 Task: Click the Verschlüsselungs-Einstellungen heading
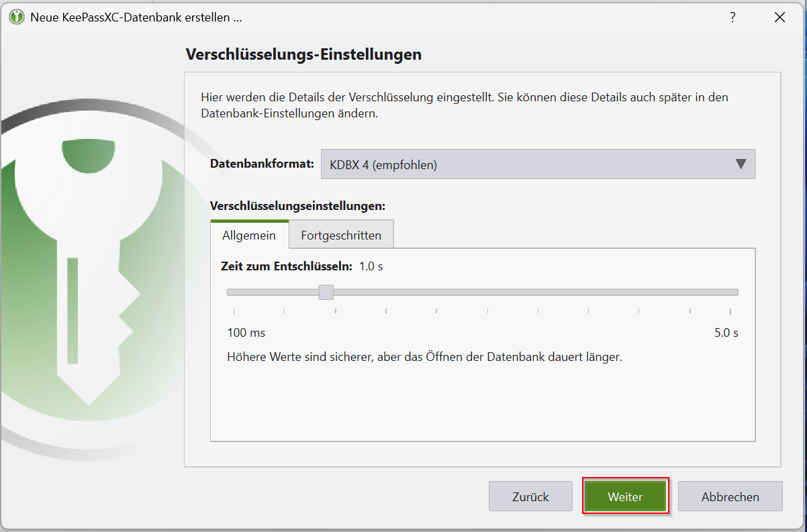(303, 54)
